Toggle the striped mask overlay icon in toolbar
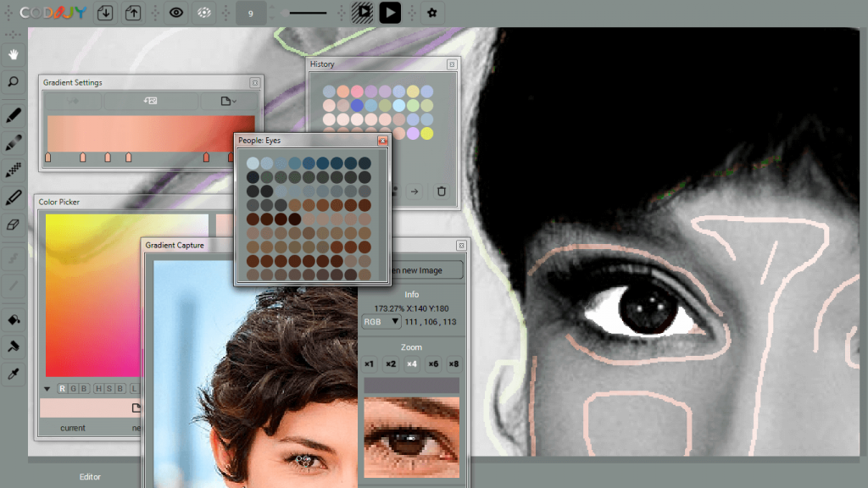The image size is (868, 488). click(204, 13)
